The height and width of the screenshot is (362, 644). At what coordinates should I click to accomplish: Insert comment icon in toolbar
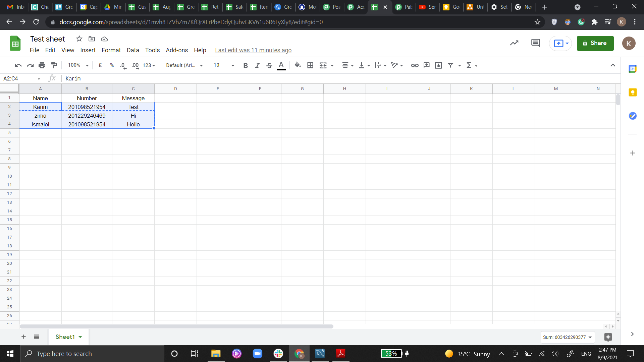(427, 65)
